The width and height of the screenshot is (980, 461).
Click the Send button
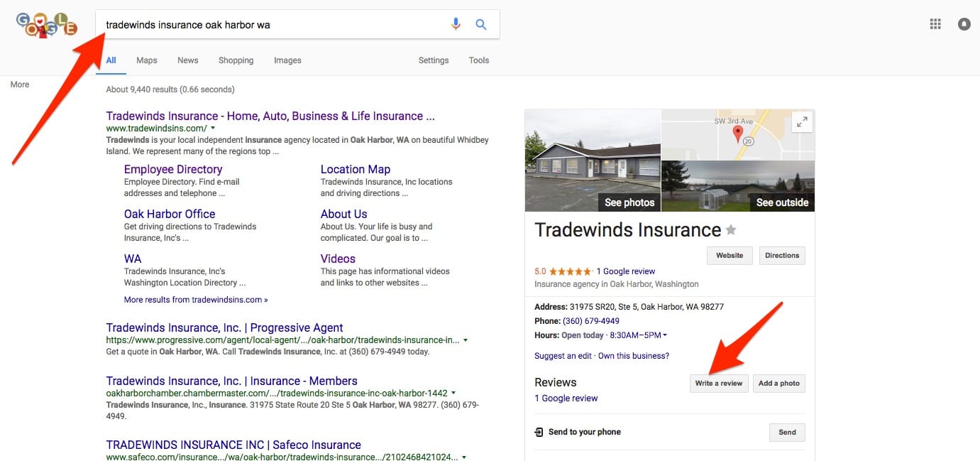coord(788,432)
